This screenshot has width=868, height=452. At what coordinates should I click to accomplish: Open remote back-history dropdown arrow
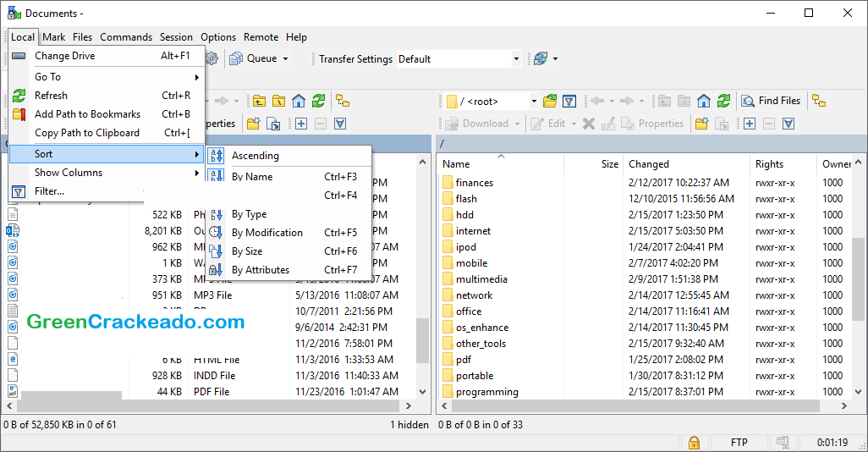(x=612, y=101)
